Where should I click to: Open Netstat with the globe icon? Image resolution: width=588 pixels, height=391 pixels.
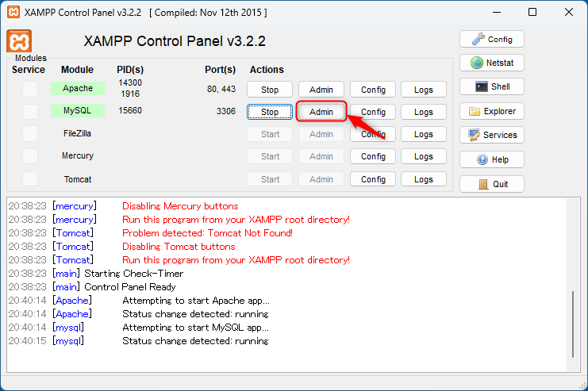pos(492,63)
